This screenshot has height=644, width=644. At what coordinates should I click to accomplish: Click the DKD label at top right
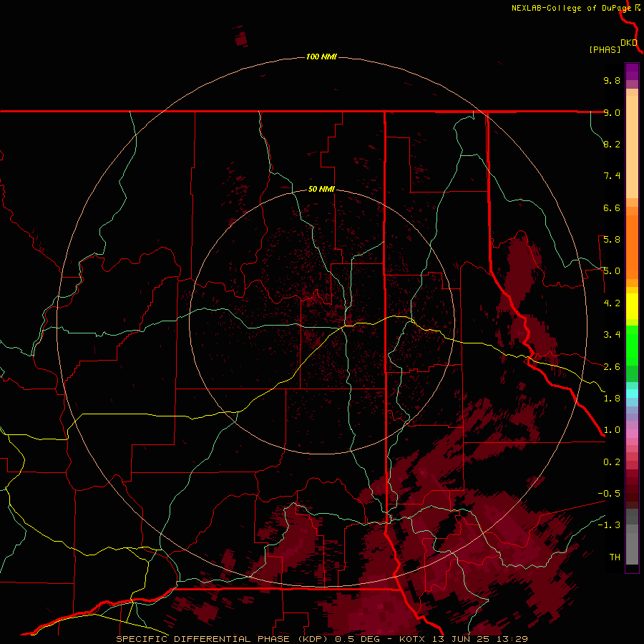click(629, 43)
